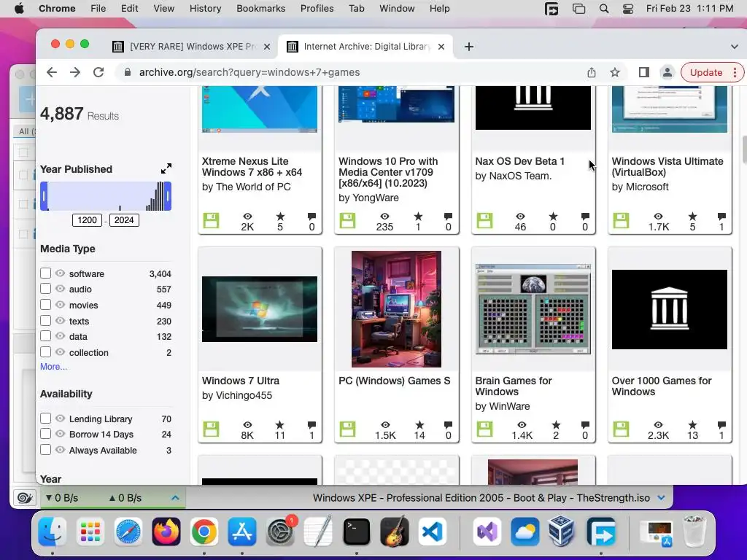The width and height of the screenshot is (747, 560).
Task: Launch Safari from the Dock
Action: click(128, 532)
